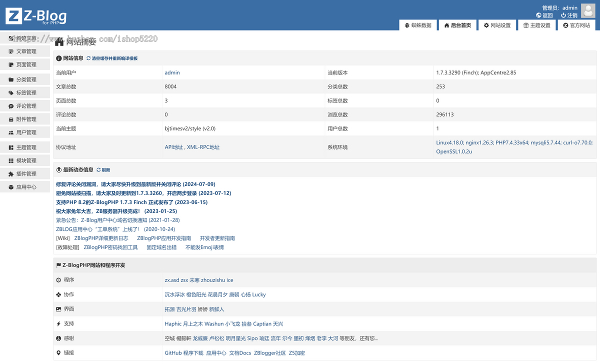The height and width of the screenshot is (364, 600).
Task: Select 新建文章 in the sidebar
Action: pos(25,38)
